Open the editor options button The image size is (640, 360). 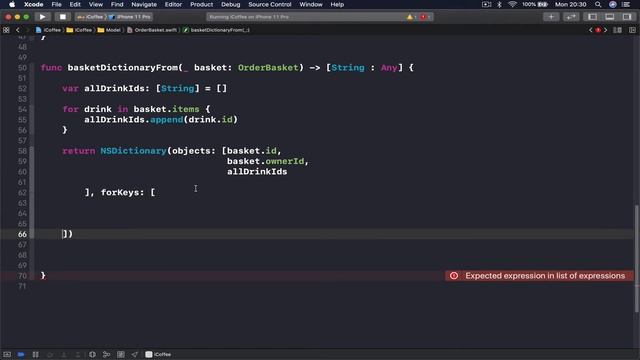pyautogui.click(x=618, y=30)
